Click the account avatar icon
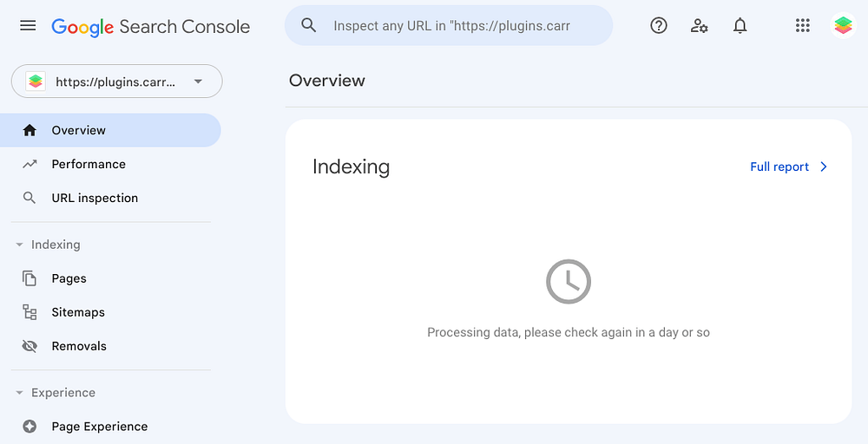Viewport: 868px width, 444px height. point(842,26)
